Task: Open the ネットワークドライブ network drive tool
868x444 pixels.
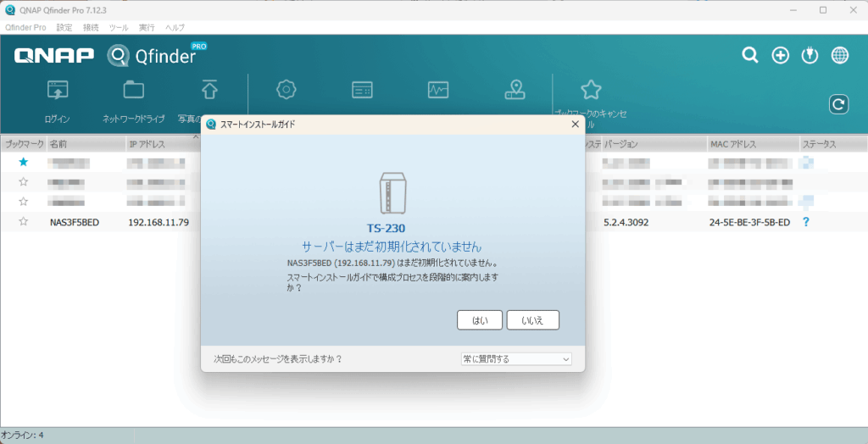Action: [134, 90]
